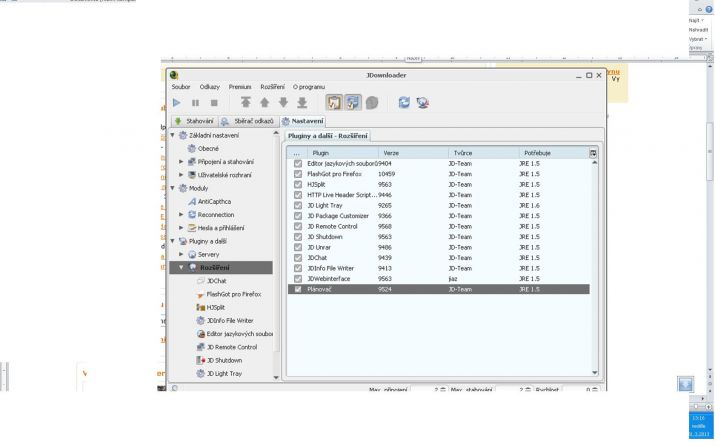Start downloads with the play icon
715x446 pixels.
coord(176,103)
